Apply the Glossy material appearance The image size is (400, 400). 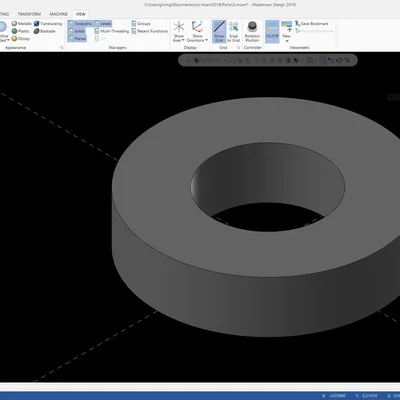[x=21, y=39]
